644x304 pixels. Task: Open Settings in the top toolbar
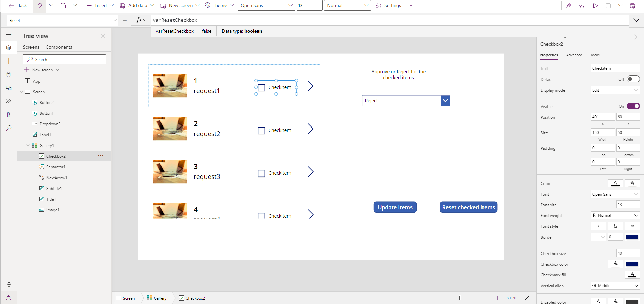point(388,6)
